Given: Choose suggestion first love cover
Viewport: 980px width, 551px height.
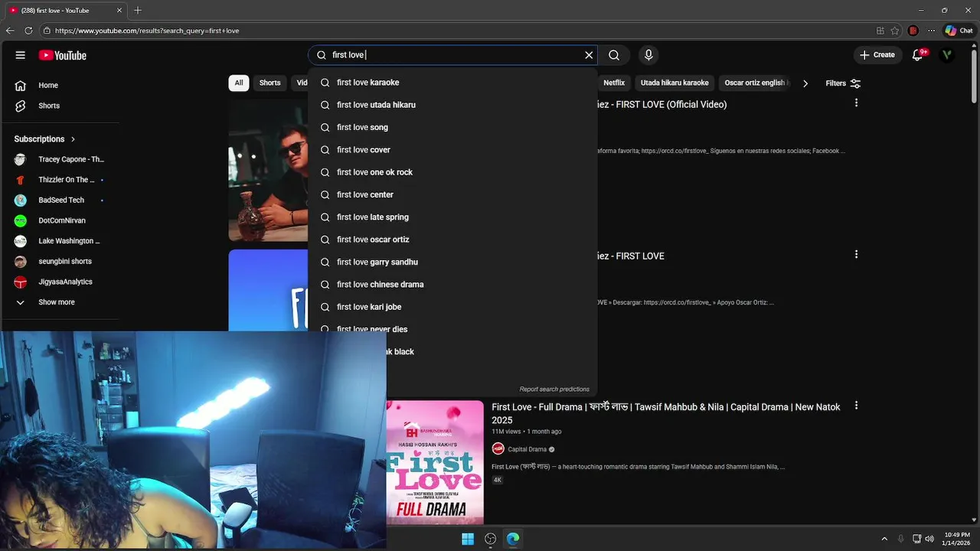Looking at the screenshot, I should click(452, 150).
